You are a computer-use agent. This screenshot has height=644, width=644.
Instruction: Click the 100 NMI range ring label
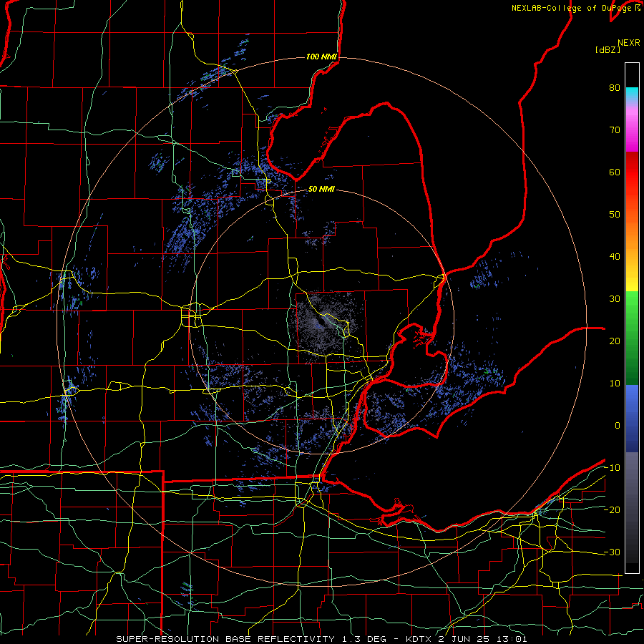[321, 57]
